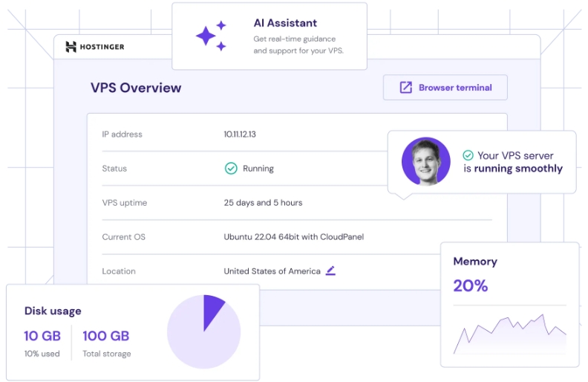This screenshot has width=588, height=382.
Task: Click the AI Assistant sparkle icon
Action: click(210, 36)
